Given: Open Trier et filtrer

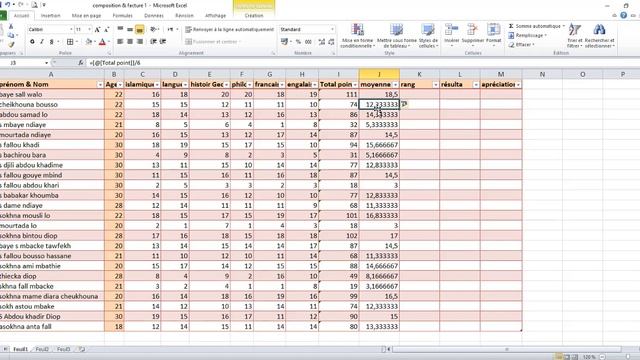Looking at the screenshot, I should (x=575, y=36).
